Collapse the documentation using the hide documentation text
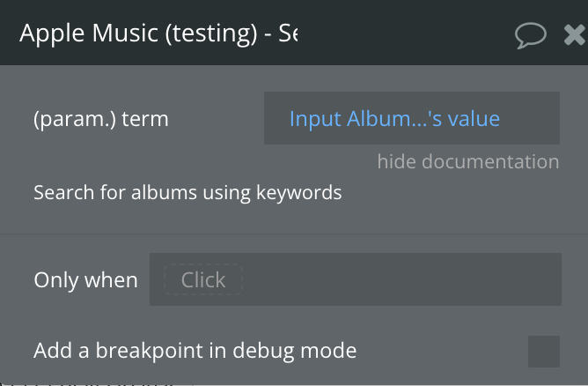Image resolution: width=588 pixels, height=386 pixels. 468,161
